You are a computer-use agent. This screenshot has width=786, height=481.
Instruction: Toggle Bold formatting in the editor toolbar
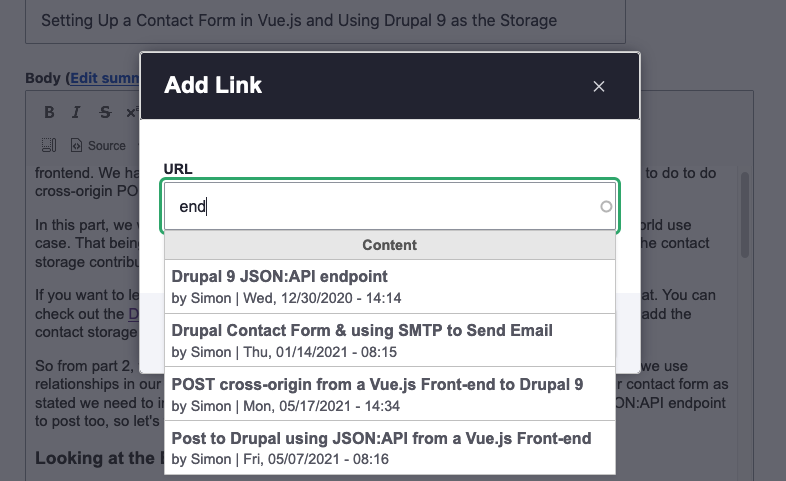(49, 112)
